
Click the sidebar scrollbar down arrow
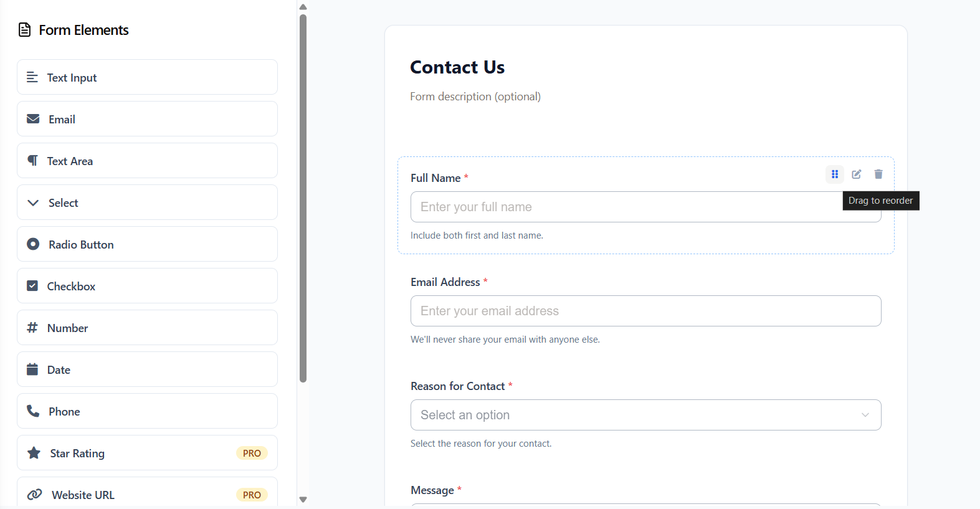(303, 499)
